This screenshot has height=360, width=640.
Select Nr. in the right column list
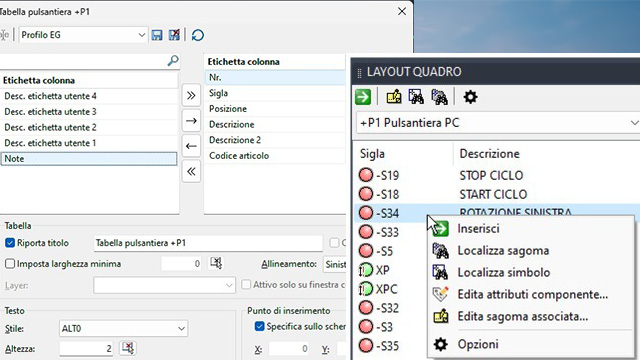[x=275, y=77]
